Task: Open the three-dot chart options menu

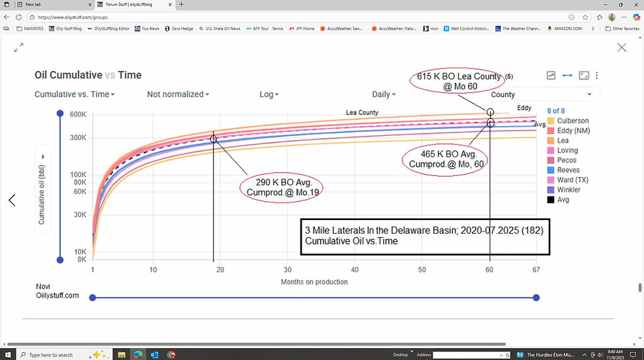Action: [x=597, y=76]
